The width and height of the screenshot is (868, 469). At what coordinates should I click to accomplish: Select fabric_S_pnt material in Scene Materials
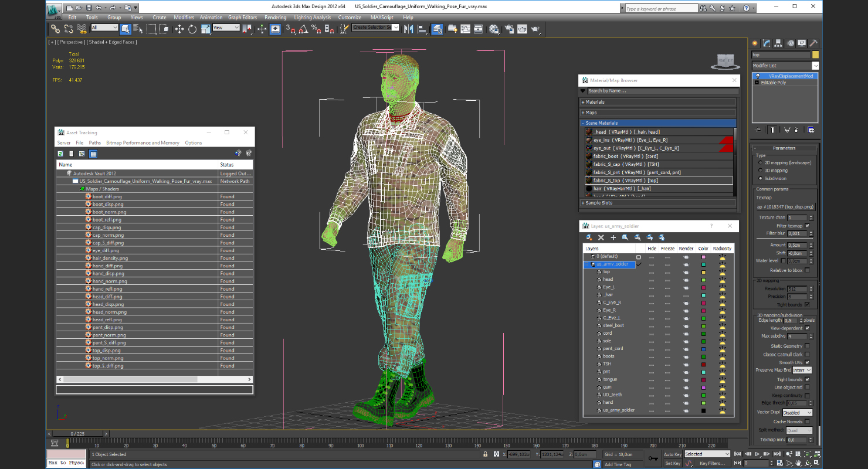[x=659, y=172]
